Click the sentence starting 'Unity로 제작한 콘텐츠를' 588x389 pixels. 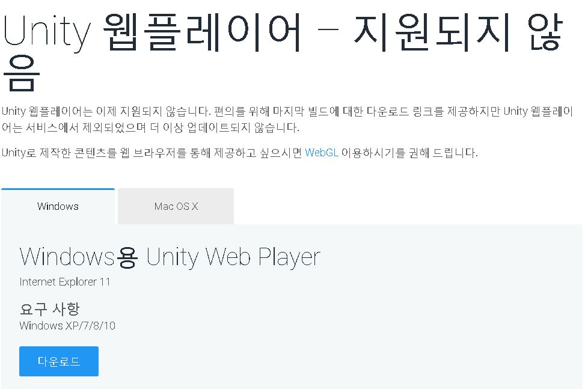240,153
